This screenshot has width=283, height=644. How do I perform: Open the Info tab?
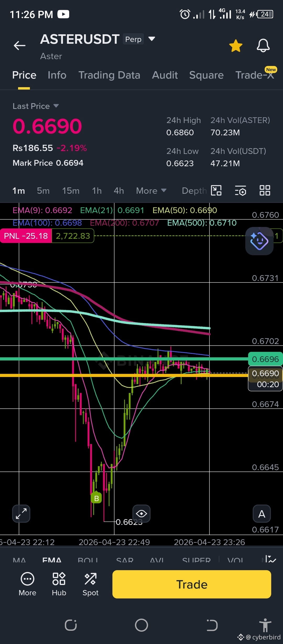coord(57,75)
